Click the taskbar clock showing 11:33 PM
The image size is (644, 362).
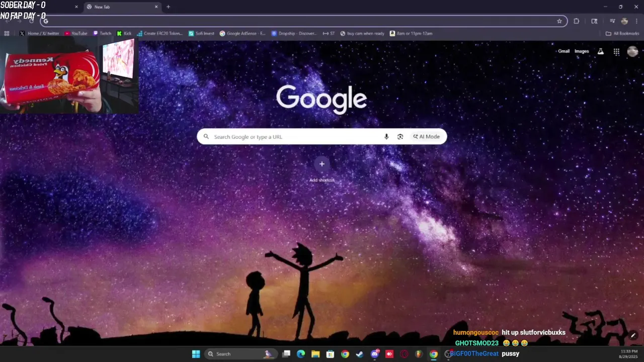point(629,354)
